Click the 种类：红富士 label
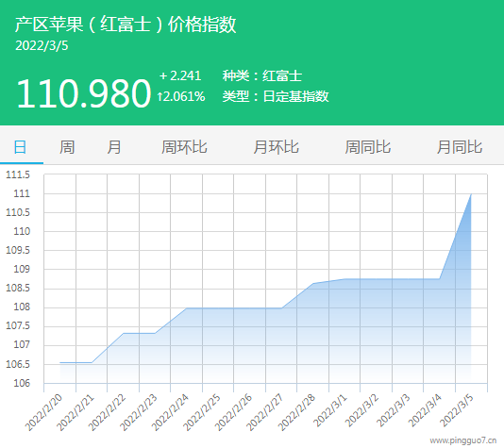 click(262, 75)
